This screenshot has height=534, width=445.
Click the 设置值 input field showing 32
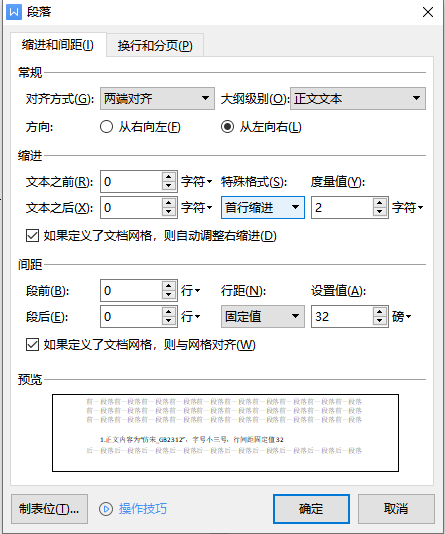click(342, 316)
